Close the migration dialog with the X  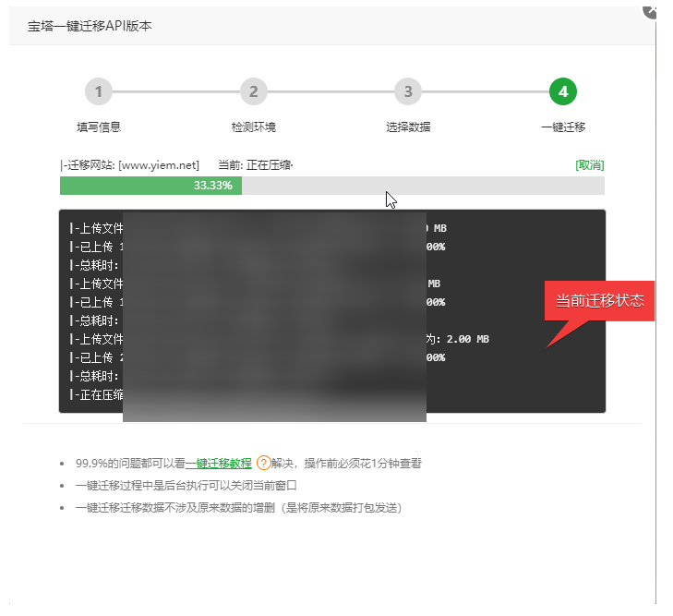[650, 10]
